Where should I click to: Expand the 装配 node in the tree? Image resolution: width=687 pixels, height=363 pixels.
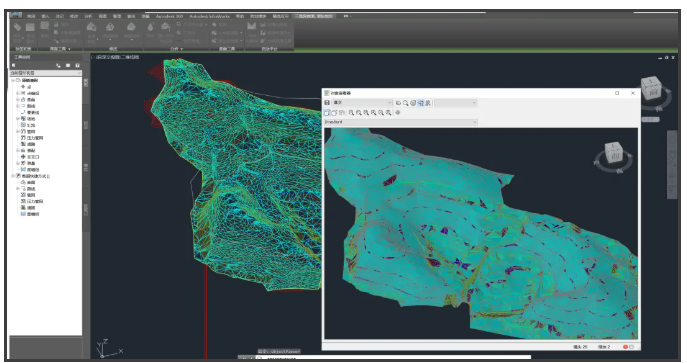pos(18,150)
